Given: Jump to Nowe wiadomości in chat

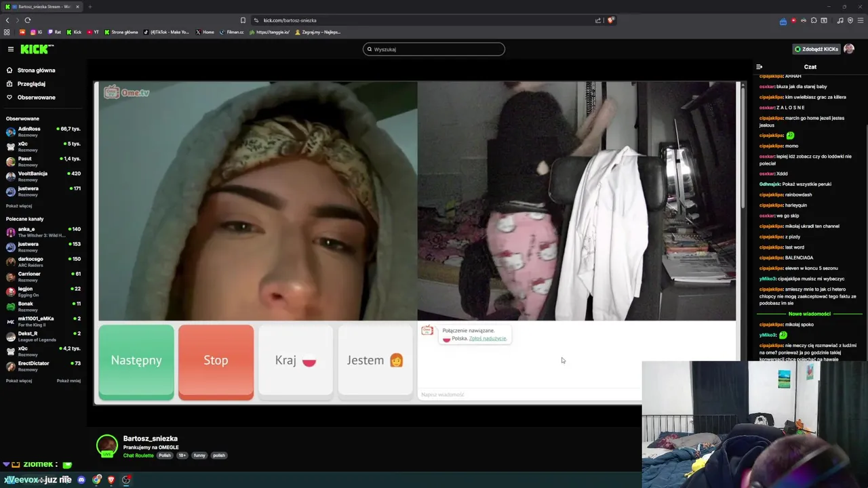Looking at the screenshot, I should (x=810, y=314).
